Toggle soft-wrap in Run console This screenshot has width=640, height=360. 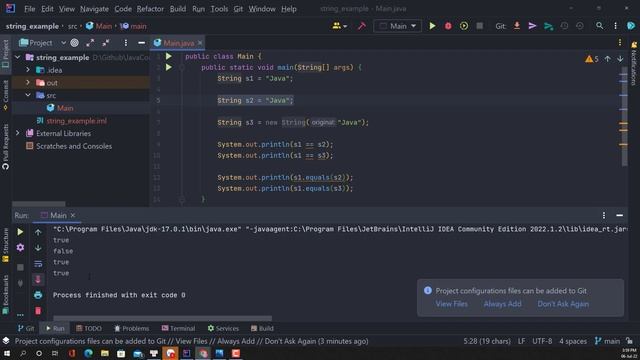pyautogui.click(x=38, y=264)
